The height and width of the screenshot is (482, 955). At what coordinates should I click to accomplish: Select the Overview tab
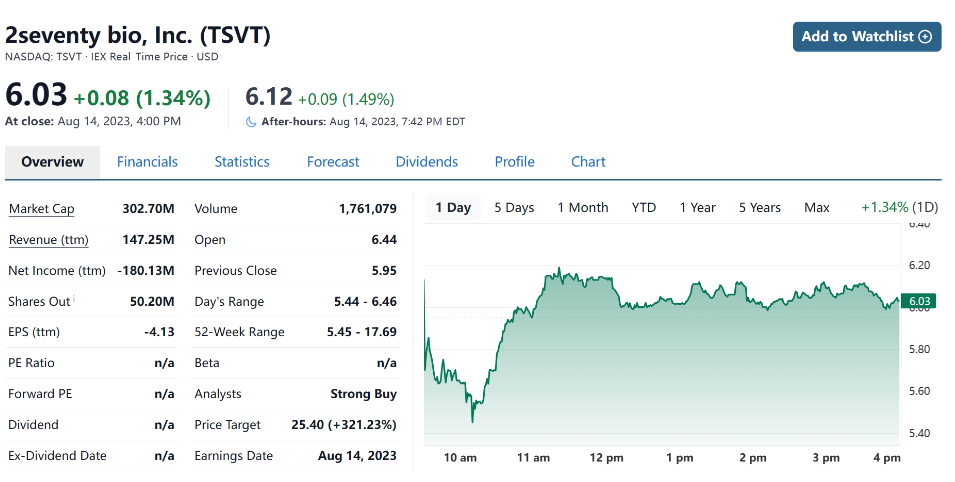52,162
